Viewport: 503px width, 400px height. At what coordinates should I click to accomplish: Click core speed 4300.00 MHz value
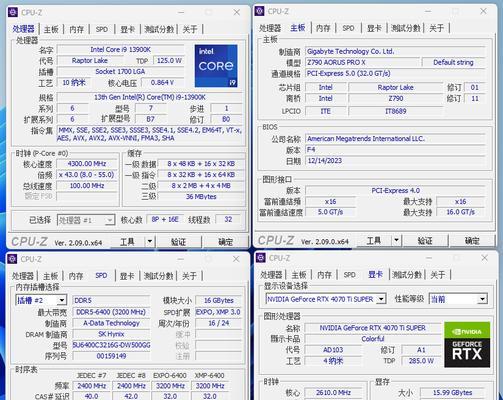coord(87,164)
